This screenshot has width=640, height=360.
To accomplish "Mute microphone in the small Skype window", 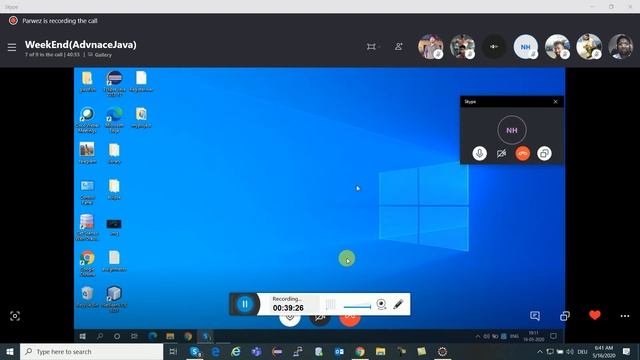I will click(x=480, y=153).
